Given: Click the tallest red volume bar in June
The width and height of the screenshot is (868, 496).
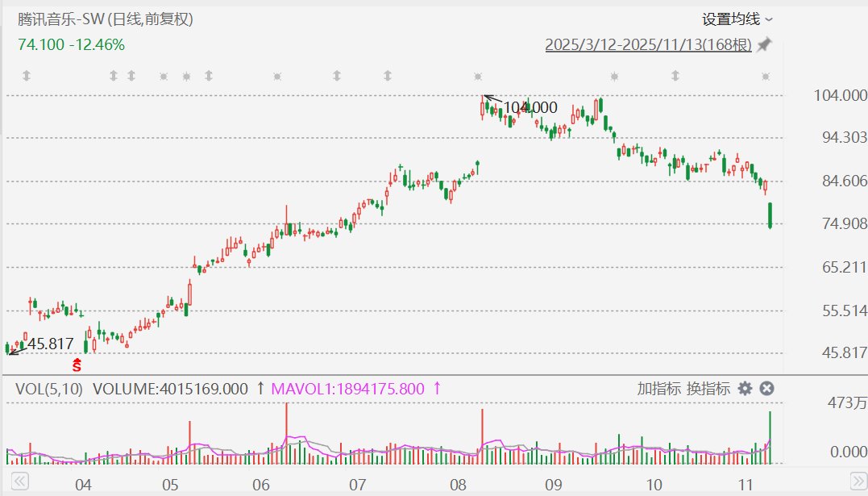Looking at the screenshot, I should tap(286, 432).
